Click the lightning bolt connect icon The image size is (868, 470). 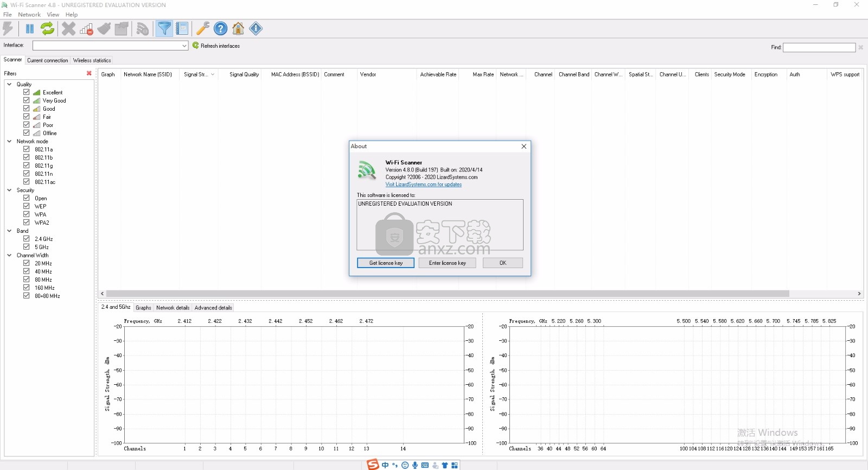(x=8, y=28)
